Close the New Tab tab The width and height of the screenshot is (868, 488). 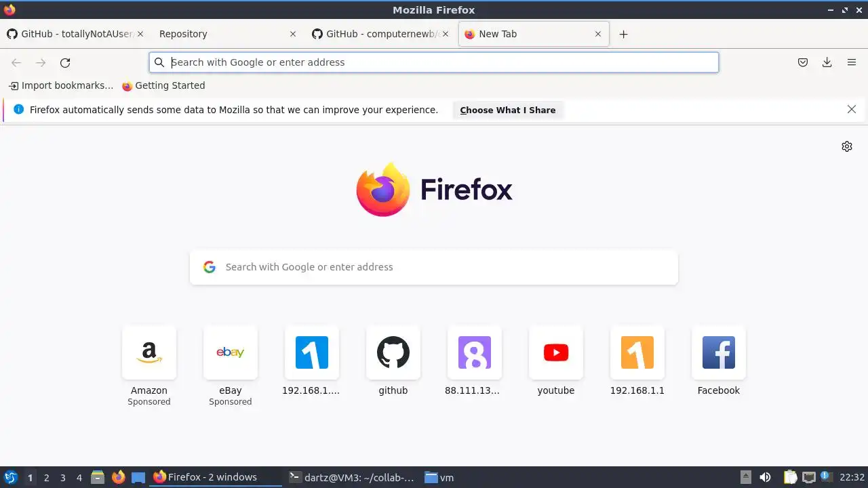pos(598,34)
